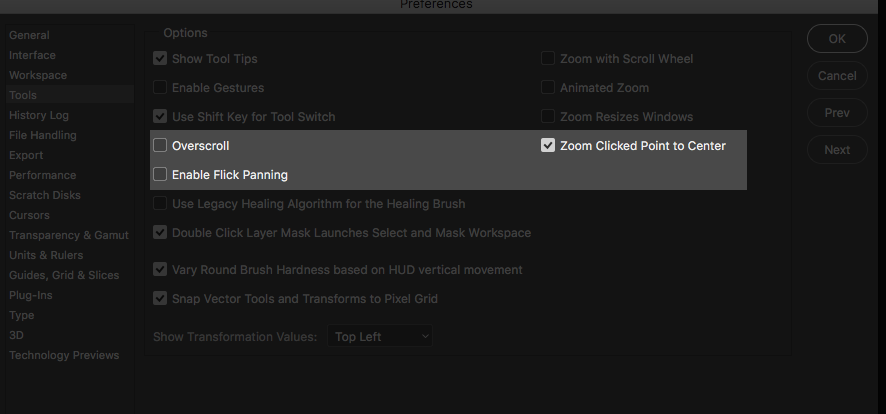The height and width of the screenshot is (414, 886).
Task: Select Guides, Grid & Slices category
Action: pyautogui.click(x=64, y=275)
